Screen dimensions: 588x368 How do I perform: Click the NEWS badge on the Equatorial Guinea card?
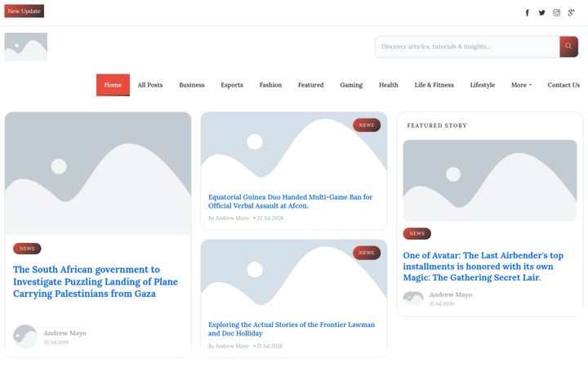367,125
